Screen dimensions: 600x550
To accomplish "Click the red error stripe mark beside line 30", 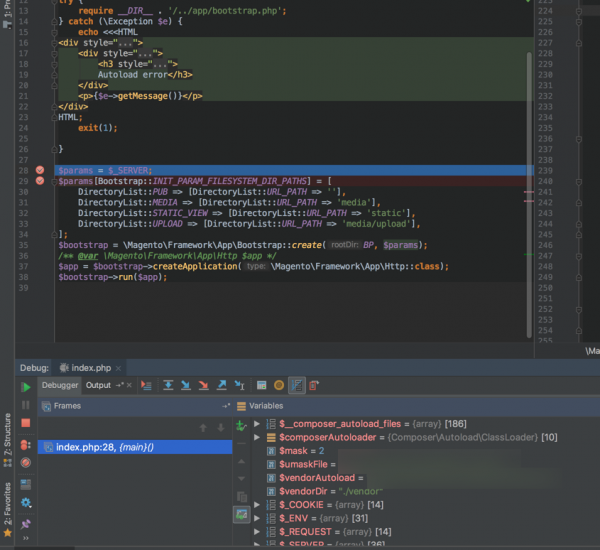I will [529, 192].
